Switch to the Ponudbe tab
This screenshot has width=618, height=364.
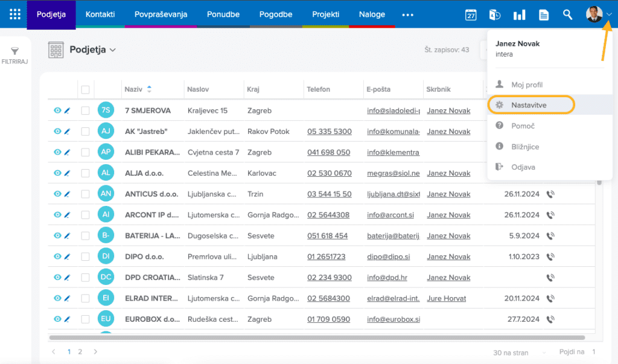223,14
